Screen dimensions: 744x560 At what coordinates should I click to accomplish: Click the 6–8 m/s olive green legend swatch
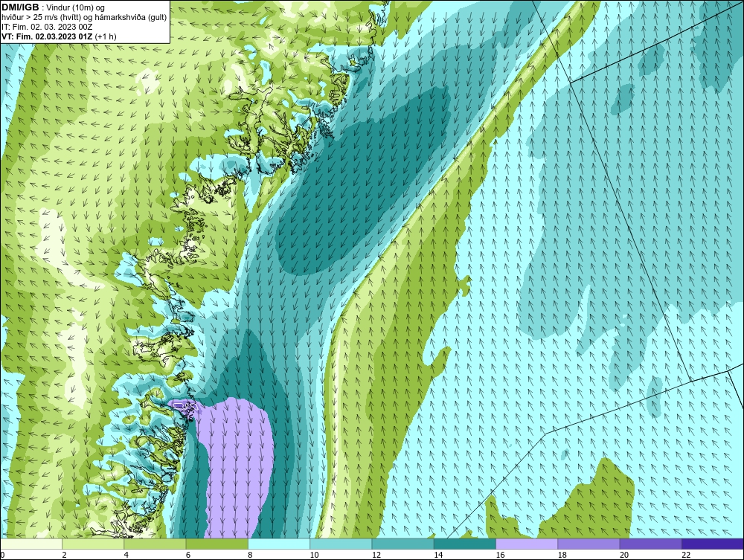217,544
